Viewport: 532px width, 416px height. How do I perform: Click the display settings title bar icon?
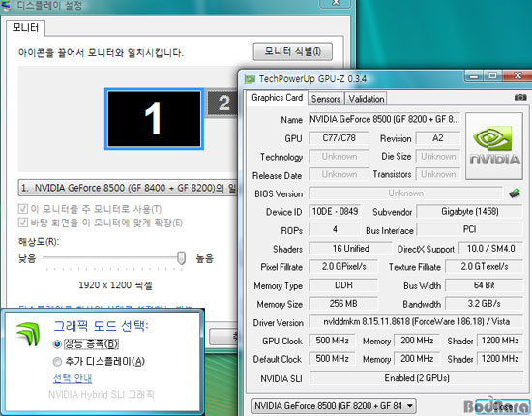coord(6,5)
